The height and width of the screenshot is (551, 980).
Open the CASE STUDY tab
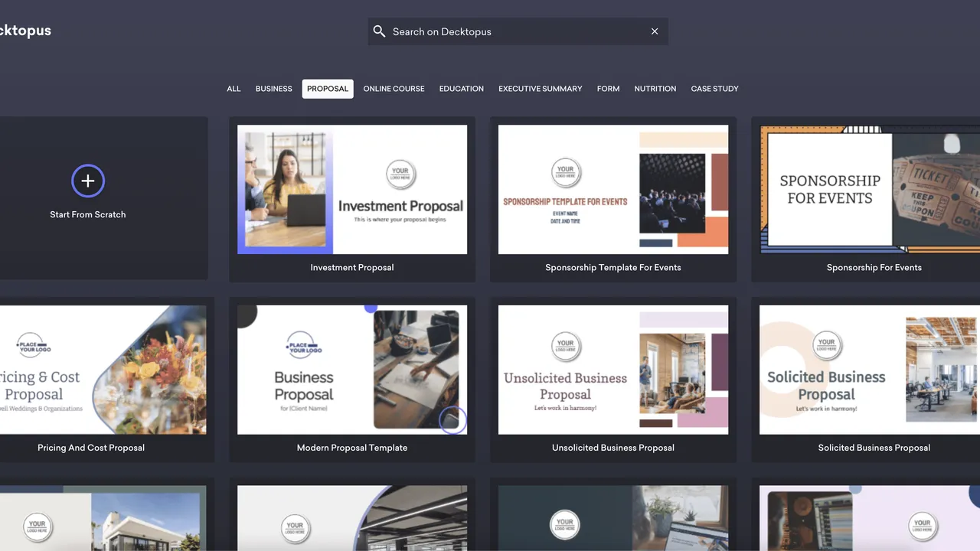click(715, 89)
